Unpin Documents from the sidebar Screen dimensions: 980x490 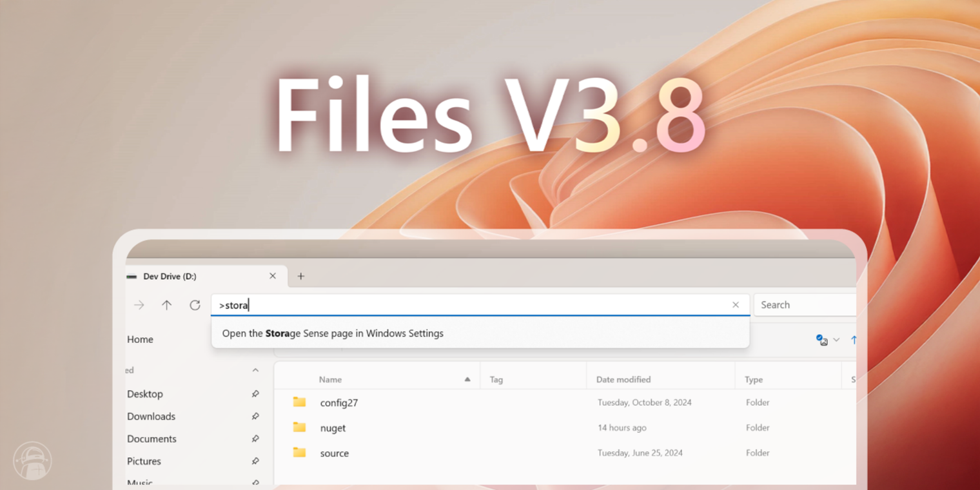coord(256,438)
